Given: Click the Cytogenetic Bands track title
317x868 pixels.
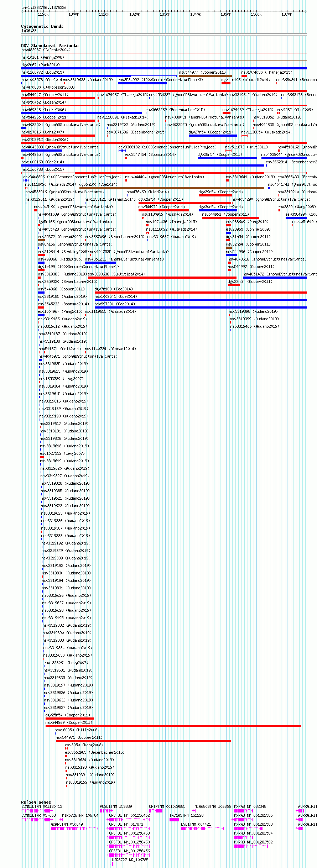Looking at the screenshot, I should click(42, 26).
